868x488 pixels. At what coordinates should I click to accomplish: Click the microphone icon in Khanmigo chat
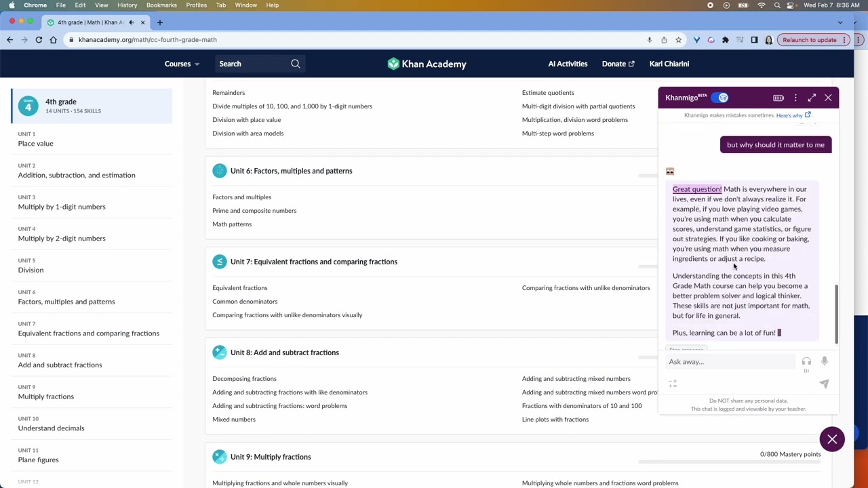pyautogui.click(x=825, y=362)
